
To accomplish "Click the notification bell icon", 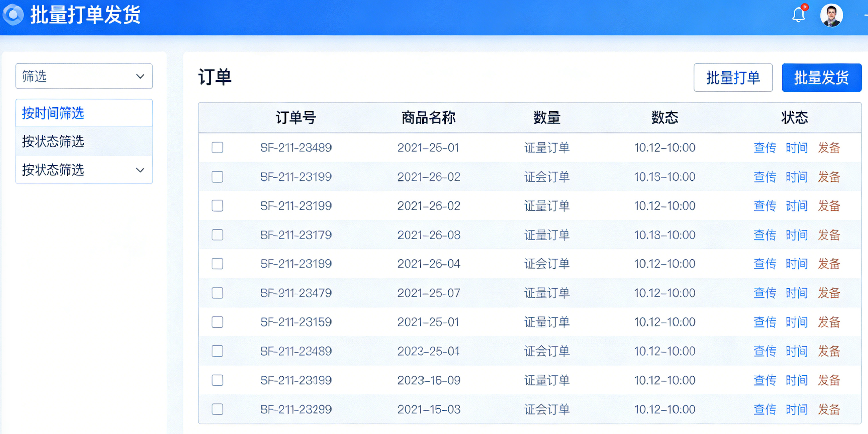I will [x=798, y=15].
